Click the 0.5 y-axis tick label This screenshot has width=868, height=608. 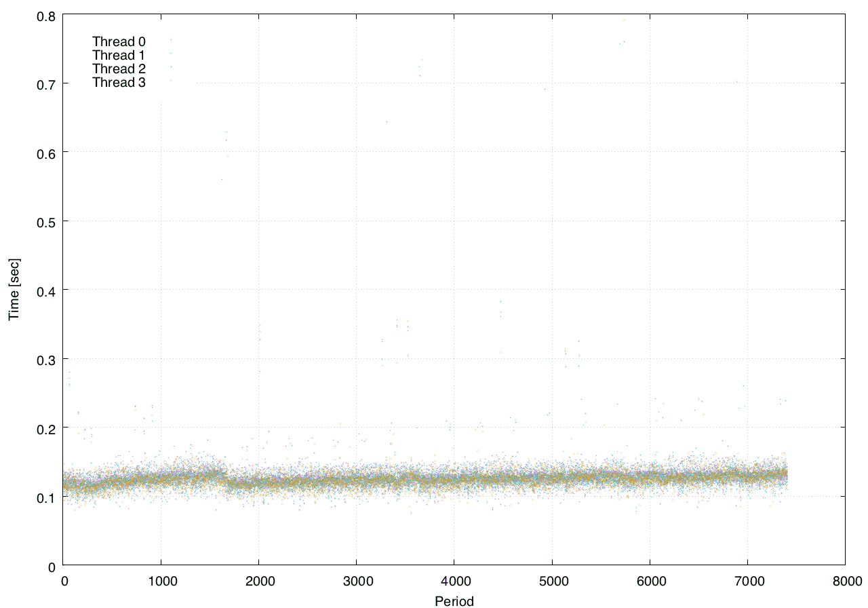47,221
